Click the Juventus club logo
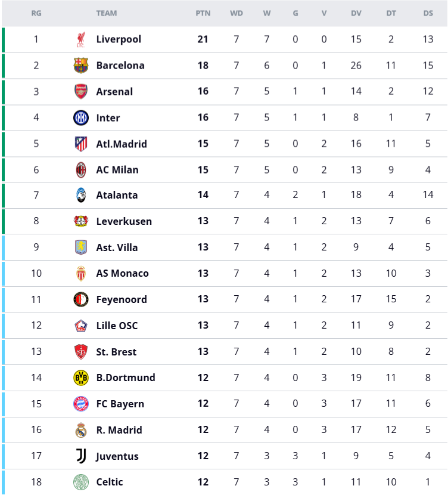This screenshot has height=495, width=448. (80, 456)
